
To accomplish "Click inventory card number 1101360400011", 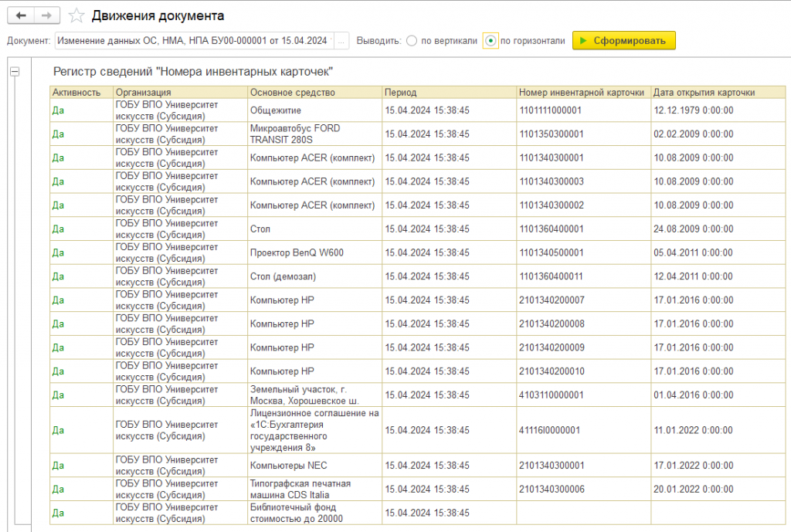I will 584,276.
